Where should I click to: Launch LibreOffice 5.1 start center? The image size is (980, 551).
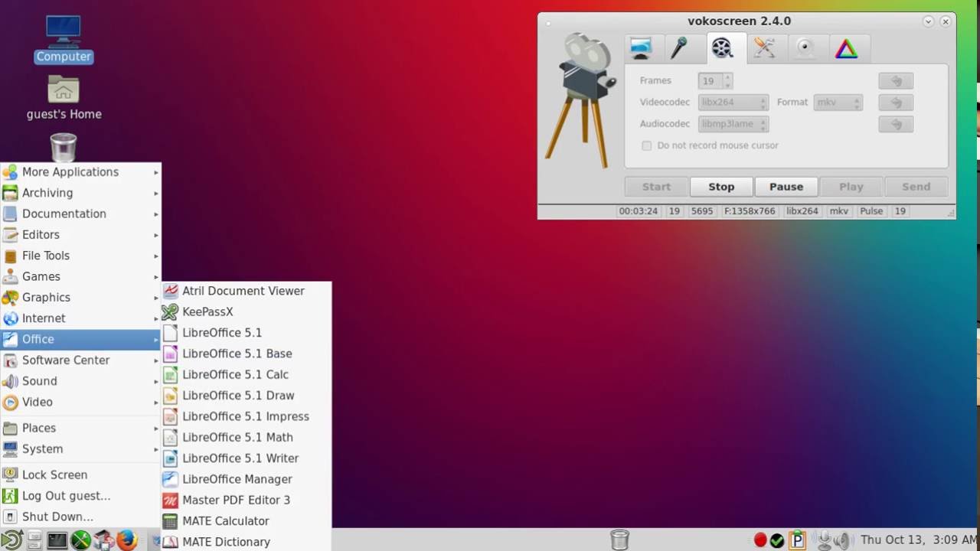tap(246, 332)
